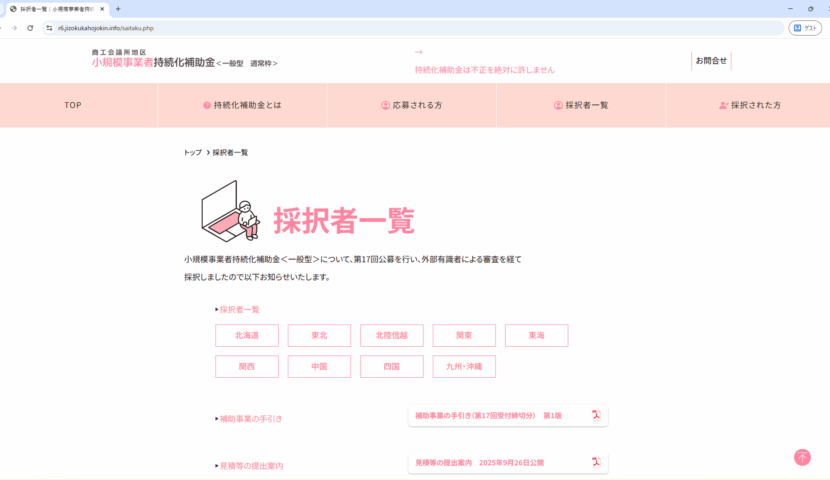Select the 北海道 region button

coord(246,336)
